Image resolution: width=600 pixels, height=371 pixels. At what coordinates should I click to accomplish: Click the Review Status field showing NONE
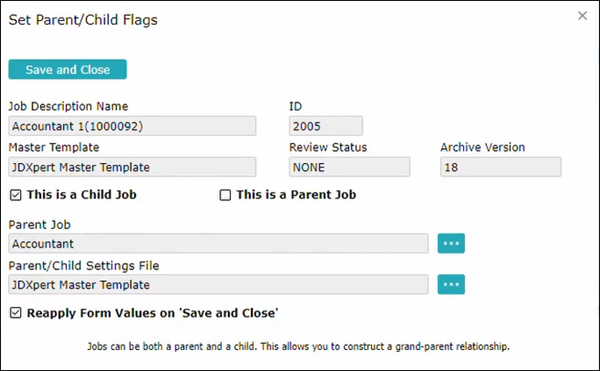(x=349, y=167)
